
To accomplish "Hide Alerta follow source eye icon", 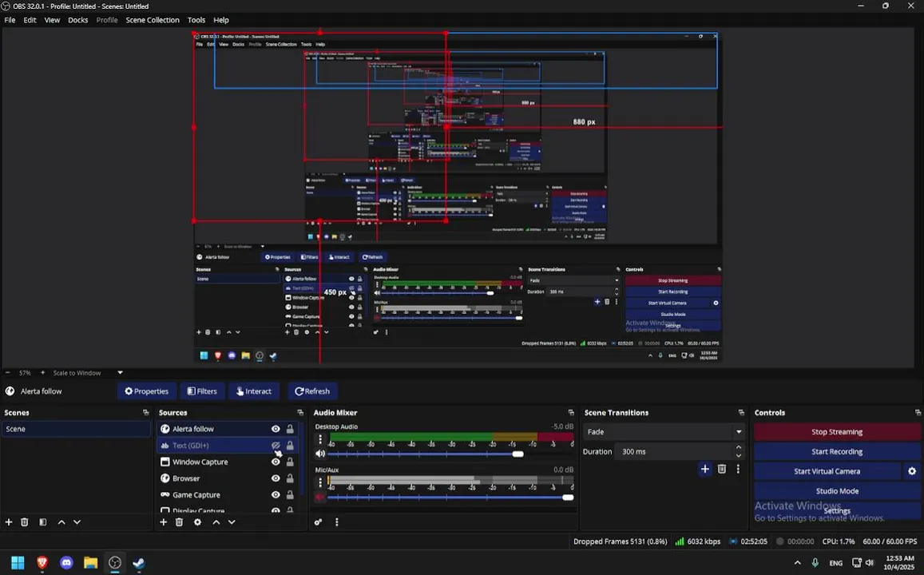I will tap(276, 429).
